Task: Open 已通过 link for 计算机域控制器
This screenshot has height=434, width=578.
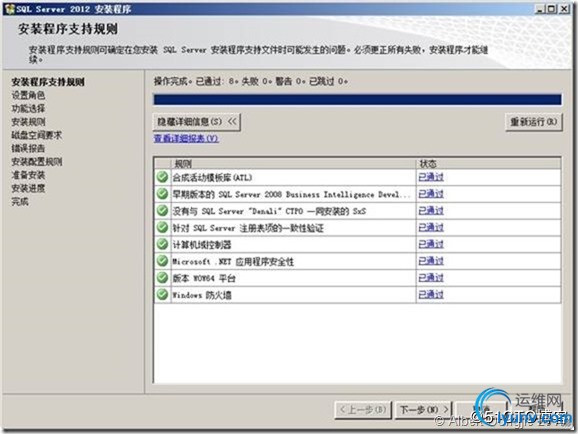Action: coord(431,244)
